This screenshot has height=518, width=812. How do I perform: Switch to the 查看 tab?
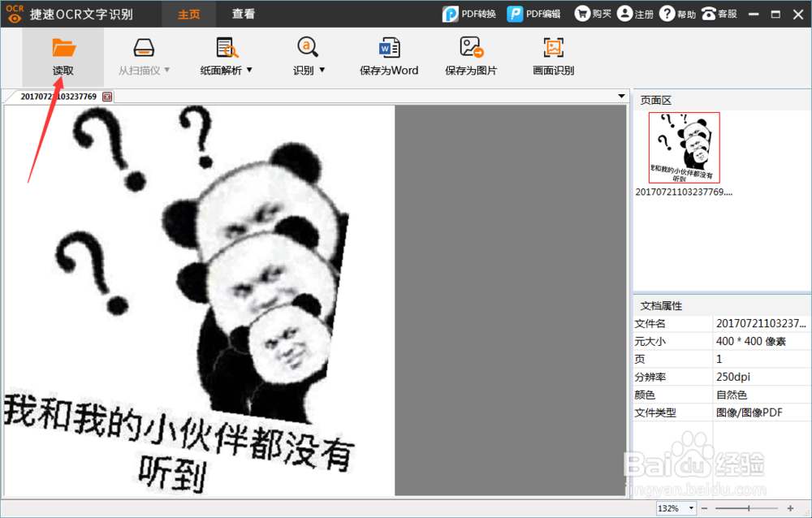[242, 13]
